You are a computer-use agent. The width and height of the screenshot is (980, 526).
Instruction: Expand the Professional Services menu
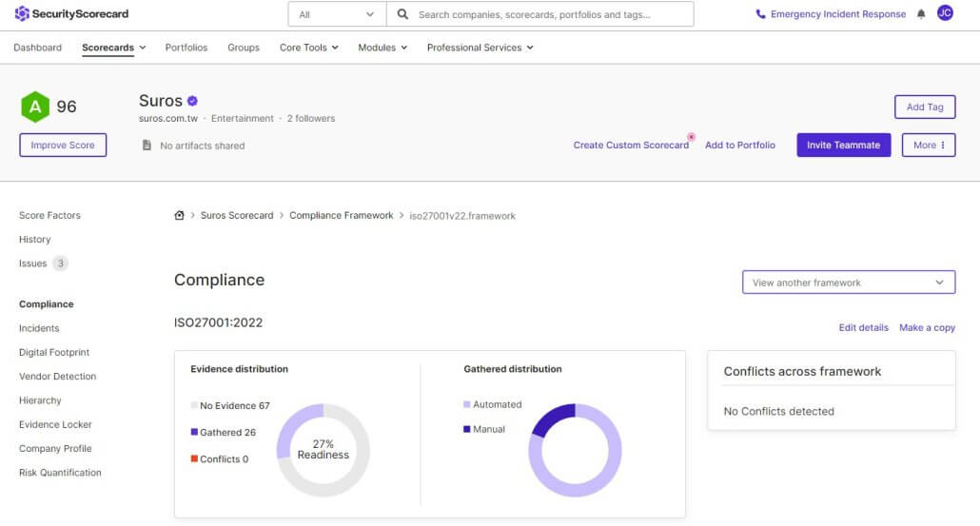point(480,48)
